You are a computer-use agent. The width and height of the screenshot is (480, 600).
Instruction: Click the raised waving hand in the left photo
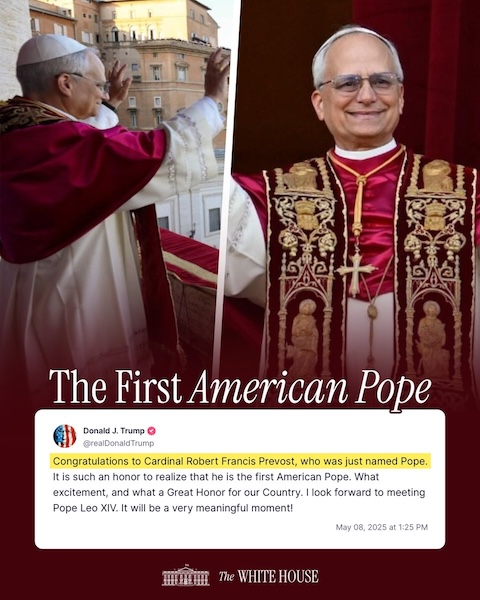click(x=216, y=75)
